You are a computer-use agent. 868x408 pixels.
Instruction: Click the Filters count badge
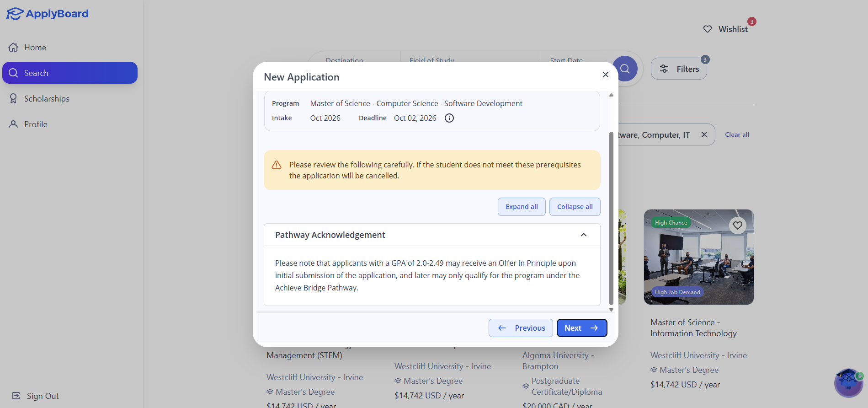tap(705, 59)
